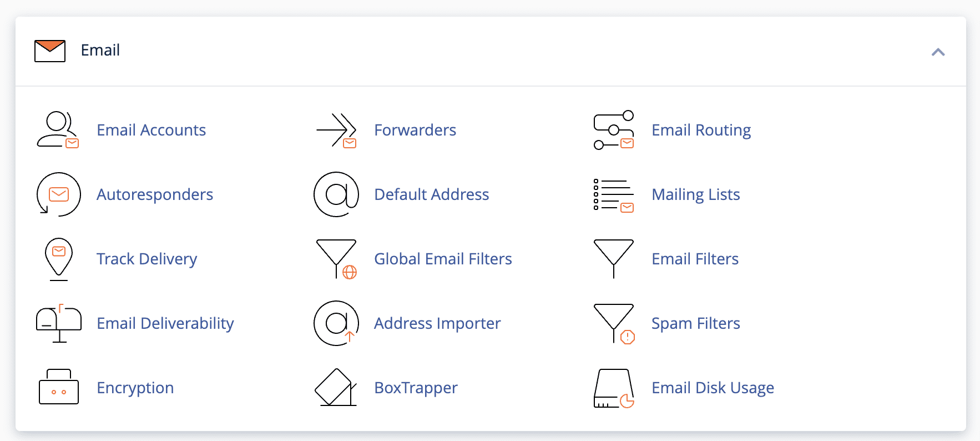
Task: Click the Email Disk Usage drive icon
Action: coord(614,388)
